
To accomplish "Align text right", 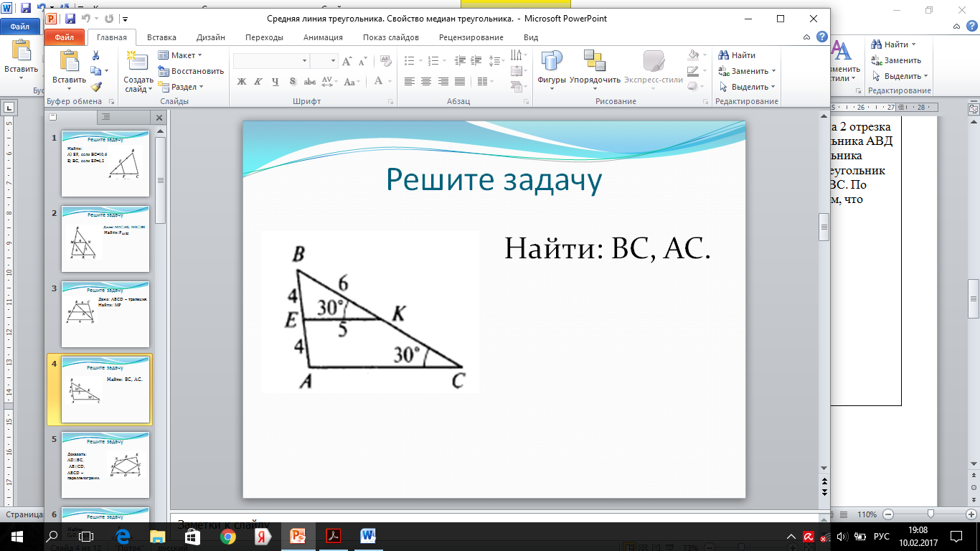I will tap(443, 82).
